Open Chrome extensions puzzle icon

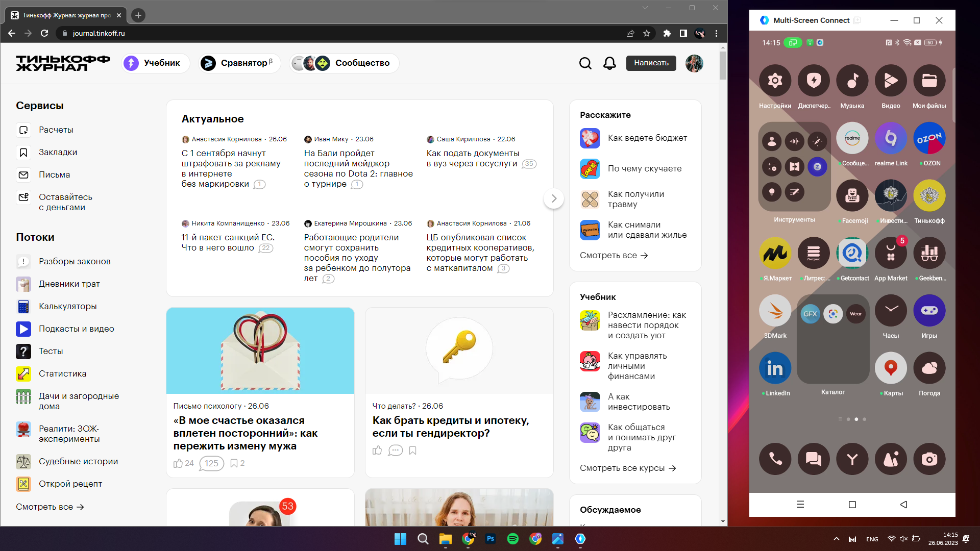click(x=667, y=33)
